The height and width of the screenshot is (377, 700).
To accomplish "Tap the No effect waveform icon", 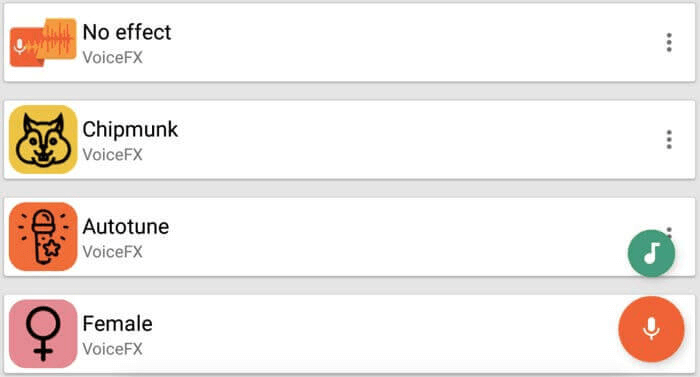I will coord(43,42).
